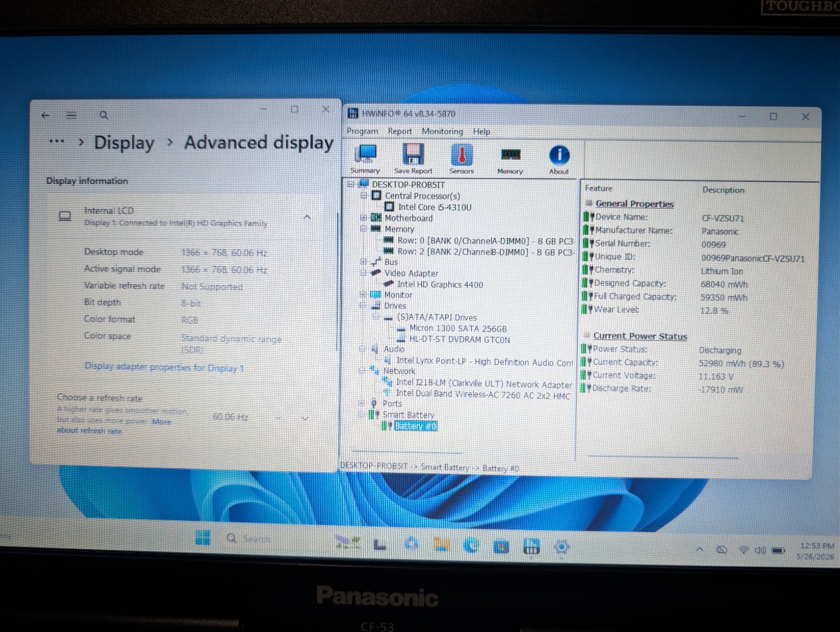840x632 pixels.
Task: Open More about refresh rate link
Action: coord(114,426)
